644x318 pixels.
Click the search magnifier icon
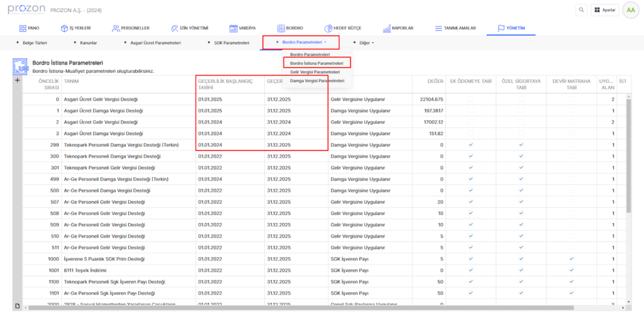(582, 10)
